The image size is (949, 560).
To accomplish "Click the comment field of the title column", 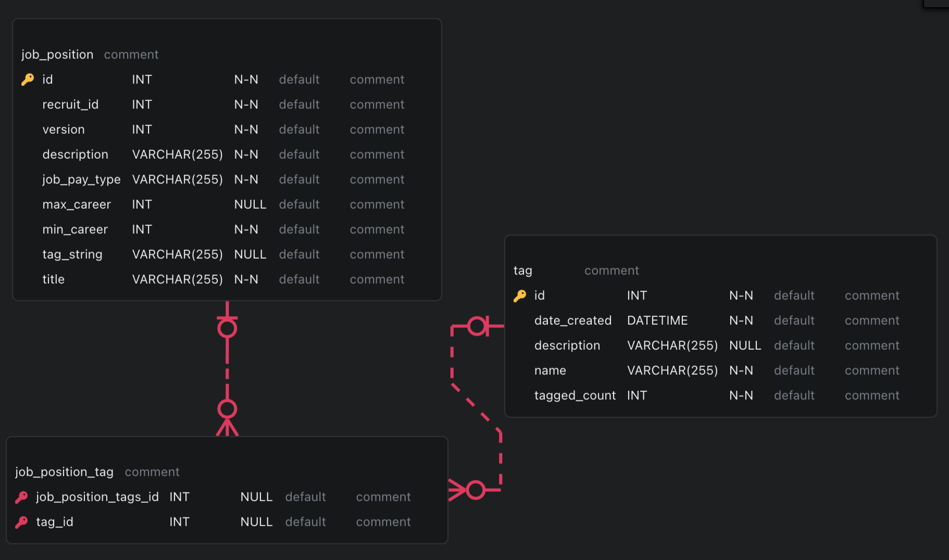I will click(x=377, y=279).
